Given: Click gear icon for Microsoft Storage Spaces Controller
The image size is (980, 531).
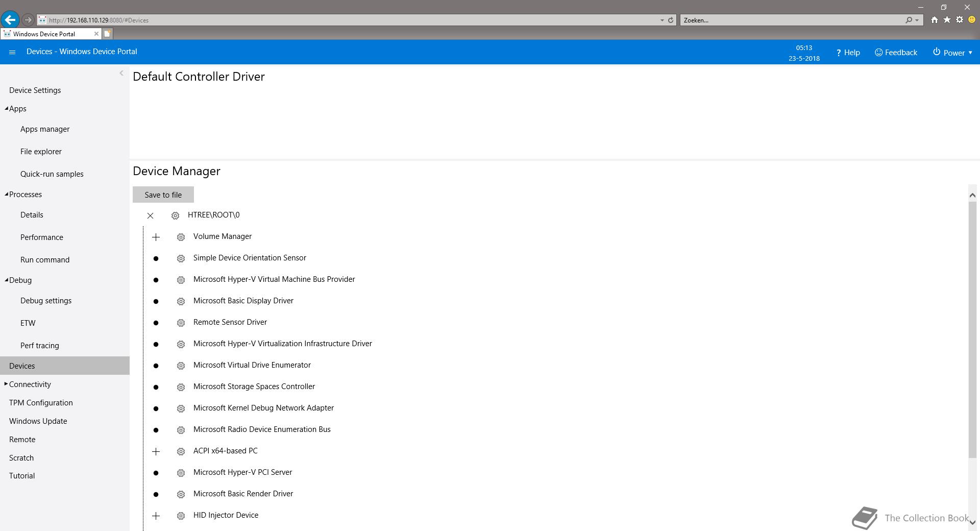Looking at the screenshot, I should click(x=181, y=387).
